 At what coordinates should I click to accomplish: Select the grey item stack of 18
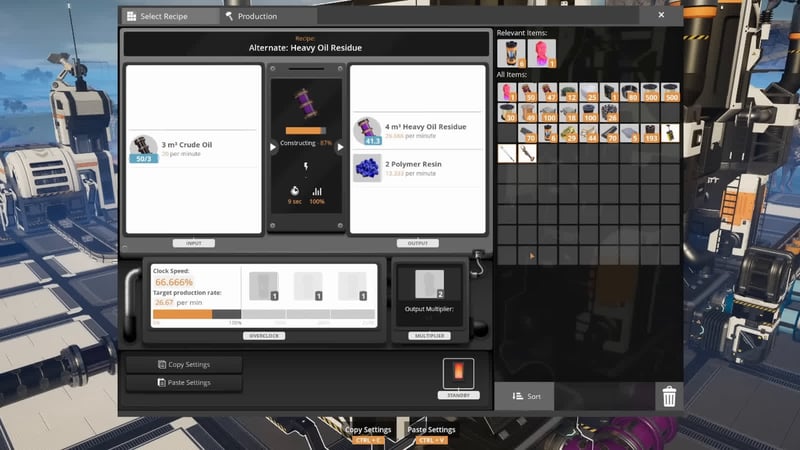click(568, 112)
